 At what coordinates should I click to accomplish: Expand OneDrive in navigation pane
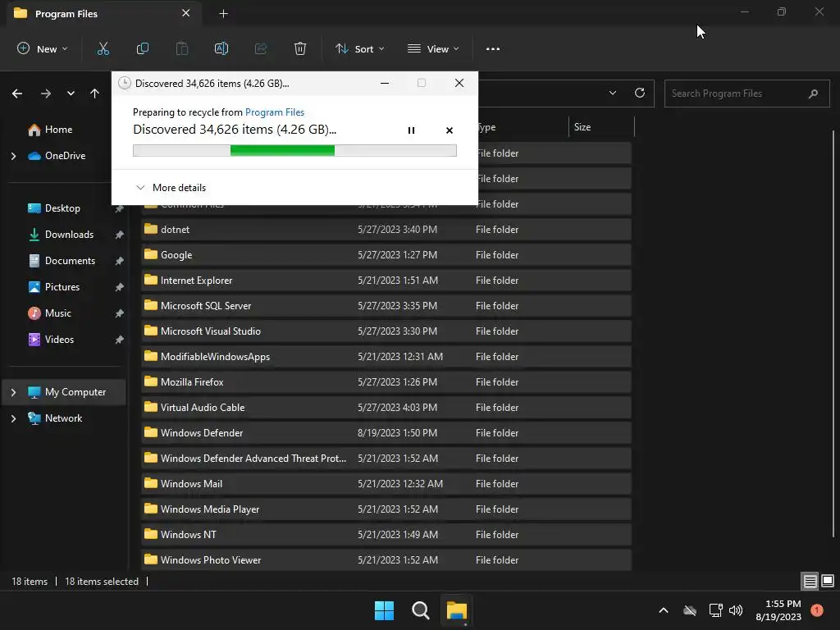point(13,156)
